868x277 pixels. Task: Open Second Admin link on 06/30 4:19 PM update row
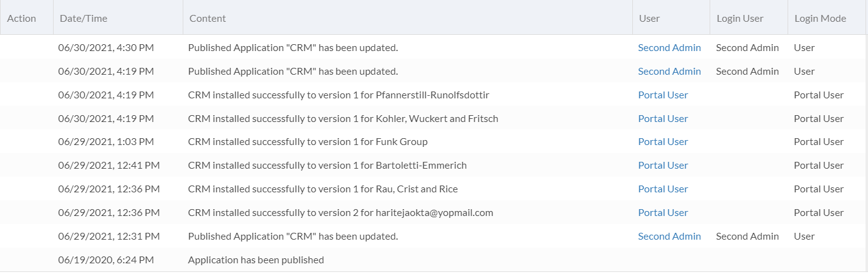point(669,71)
